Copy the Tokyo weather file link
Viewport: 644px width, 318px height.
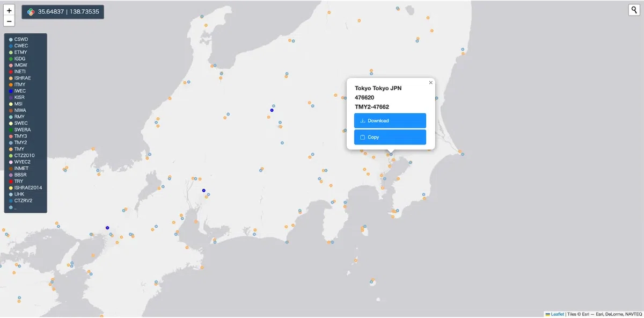pos(390,137)
